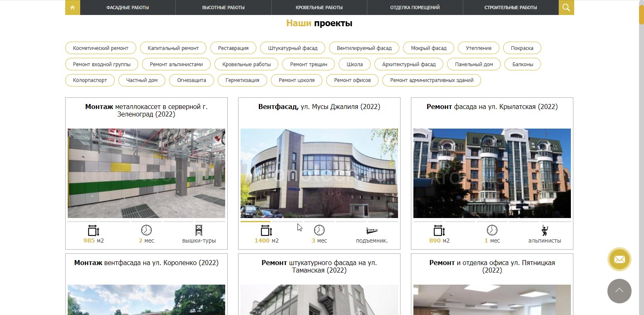Open Монтаж вентфасада ул. Короленко title

(x=146, y=263)
